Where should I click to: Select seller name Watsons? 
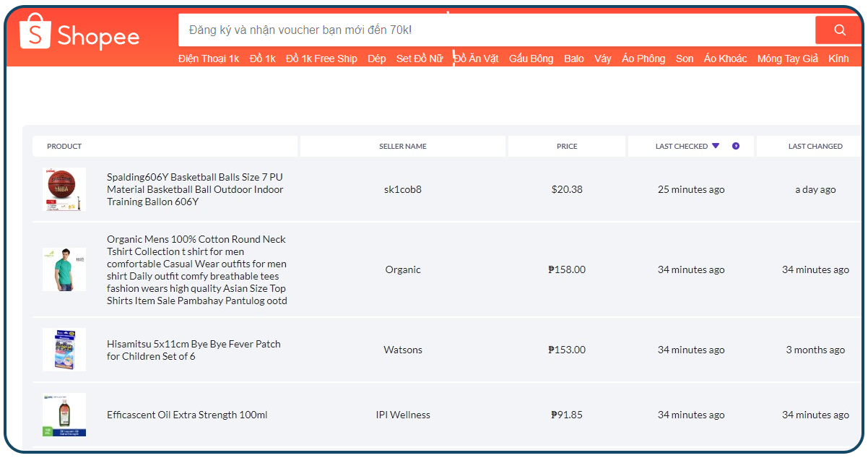click(x=403, y=350)
